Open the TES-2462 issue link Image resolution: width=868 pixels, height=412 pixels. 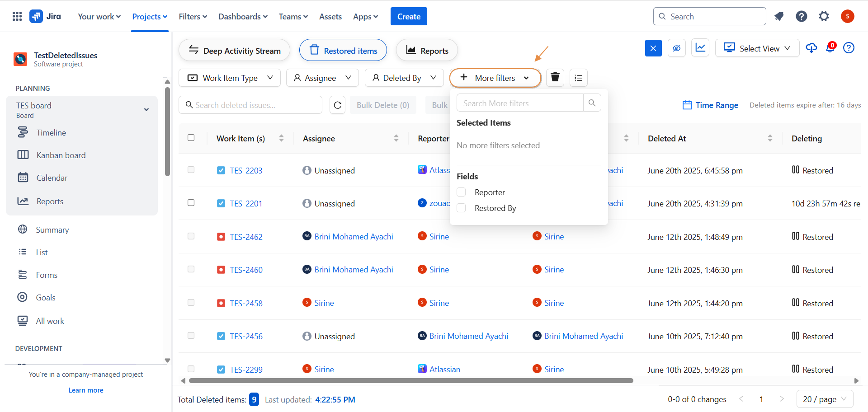click(x=246, y=237)
